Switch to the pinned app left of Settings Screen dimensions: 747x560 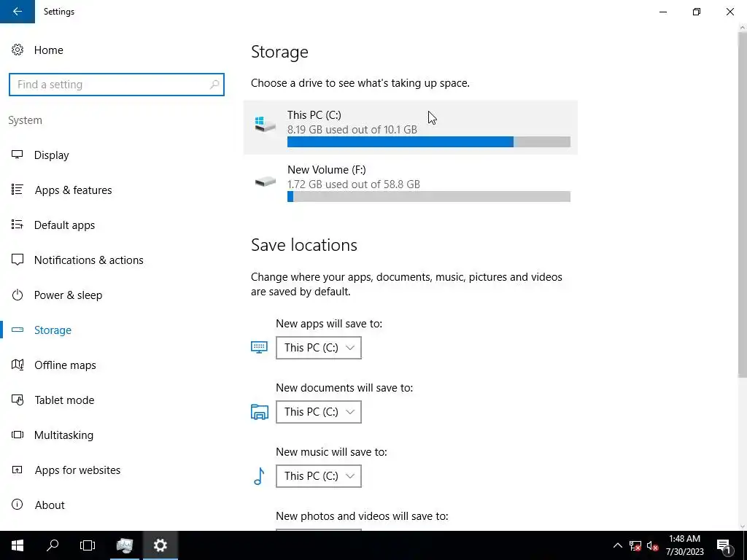pos(124,545)
